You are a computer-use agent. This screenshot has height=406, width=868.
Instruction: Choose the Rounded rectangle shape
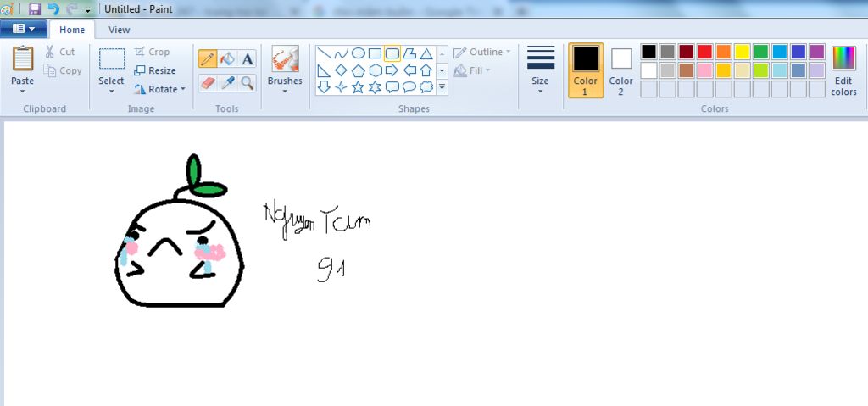392,53
